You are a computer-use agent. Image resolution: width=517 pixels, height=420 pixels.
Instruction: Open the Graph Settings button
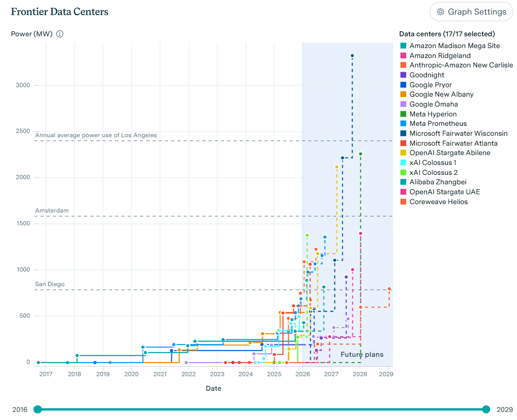471,12
